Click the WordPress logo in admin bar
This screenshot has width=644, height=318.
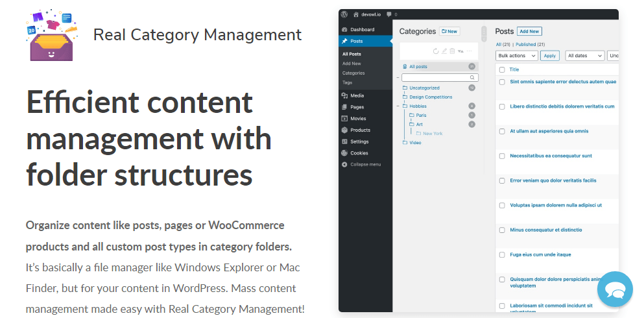[344, 14]
